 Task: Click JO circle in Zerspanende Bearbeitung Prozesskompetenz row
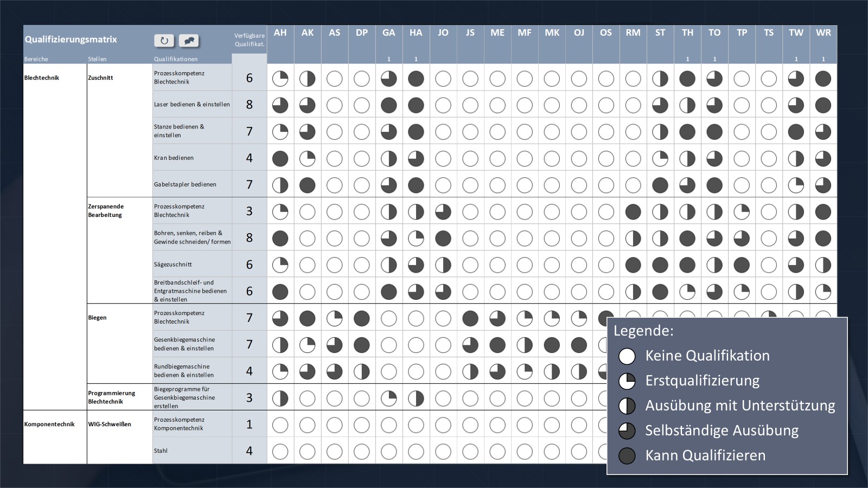pos(443,211)
